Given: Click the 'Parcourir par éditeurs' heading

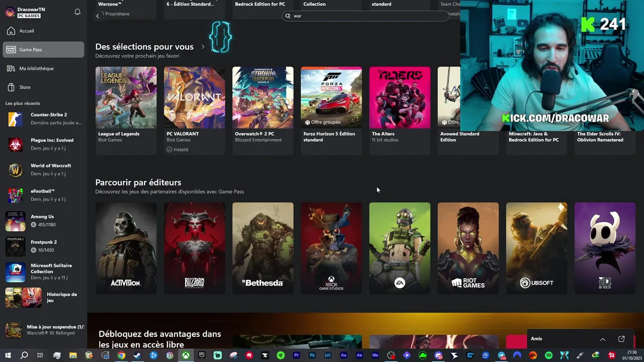Looking at the screenshot, I should click(138, 183).
